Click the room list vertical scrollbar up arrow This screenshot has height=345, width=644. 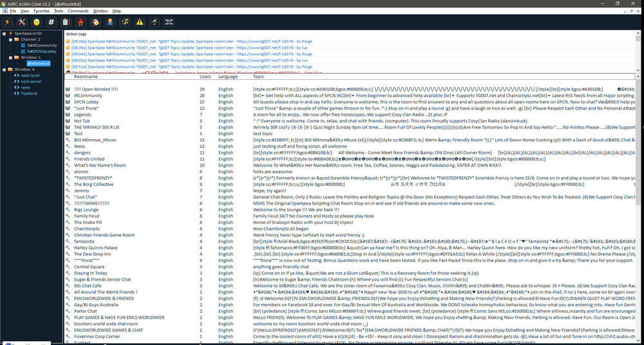[x=638, y=77]
